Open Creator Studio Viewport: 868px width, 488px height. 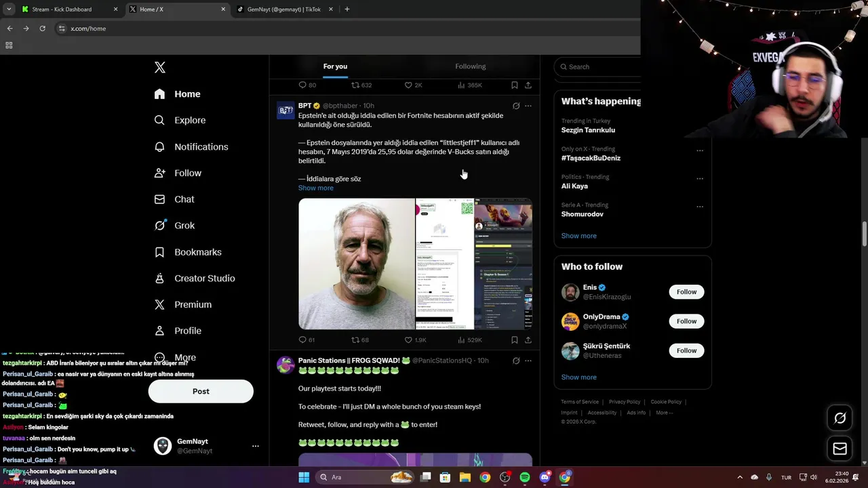click(195, 279)
